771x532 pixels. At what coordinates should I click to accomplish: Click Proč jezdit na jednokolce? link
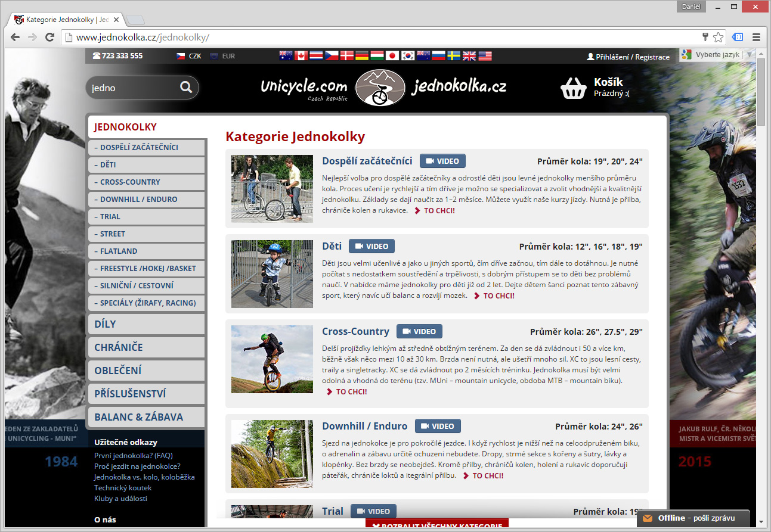[137, 466]
